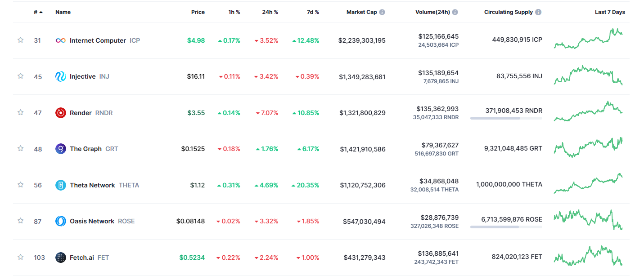Open The Graph GRT coin page
The width and height of the screenshot is (644, 280).
87,149
